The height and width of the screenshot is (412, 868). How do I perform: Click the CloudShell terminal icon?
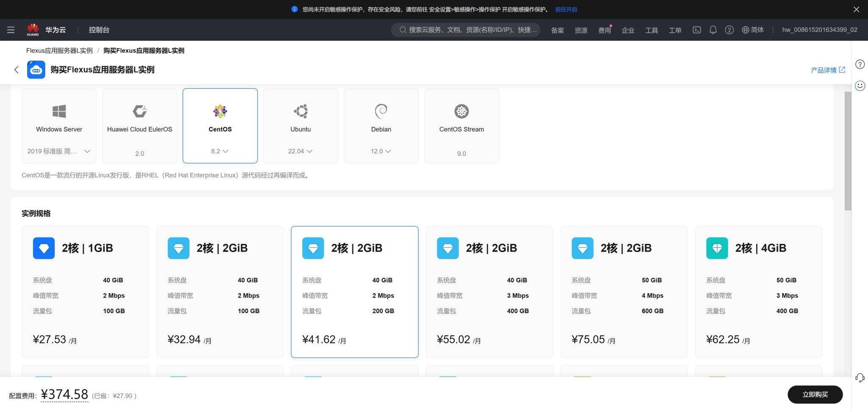click(696, 30)
